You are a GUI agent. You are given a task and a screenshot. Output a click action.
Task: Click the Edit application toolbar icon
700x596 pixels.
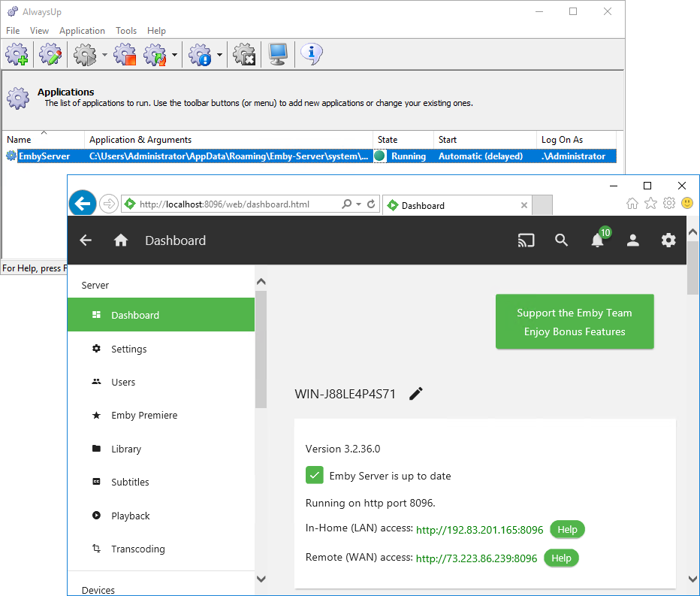50,54
